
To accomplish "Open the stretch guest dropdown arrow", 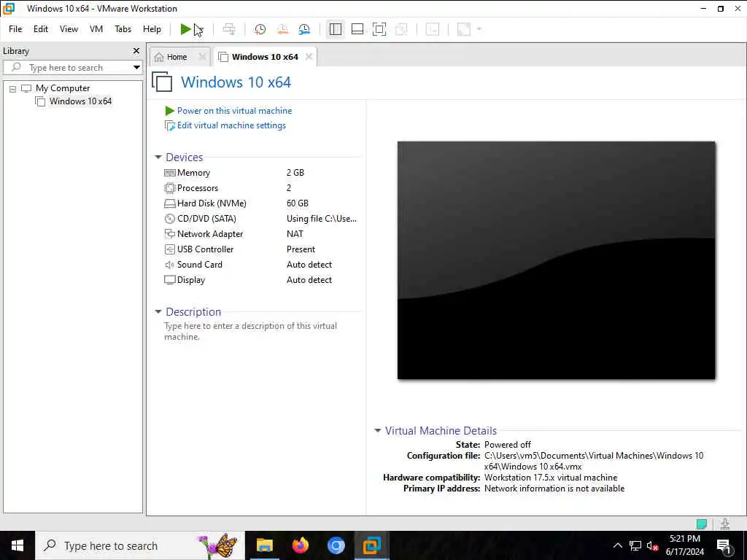I will pyautogui.click(x=479, y=29).
